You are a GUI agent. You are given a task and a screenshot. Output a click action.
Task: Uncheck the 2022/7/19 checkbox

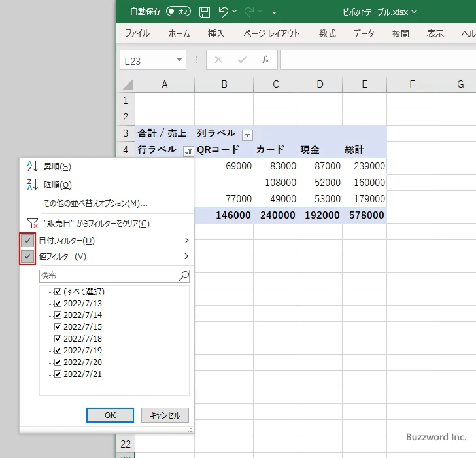[x=58, y=350]
